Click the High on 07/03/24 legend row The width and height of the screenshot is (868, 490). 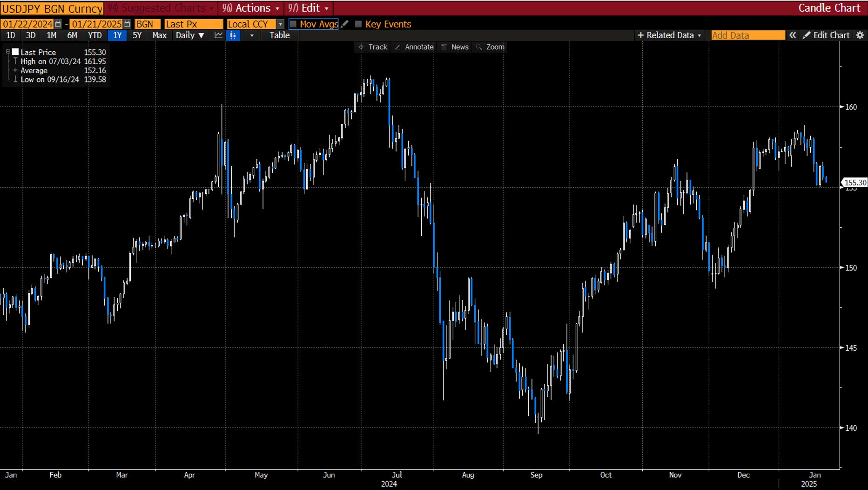[x=63, y=61]
